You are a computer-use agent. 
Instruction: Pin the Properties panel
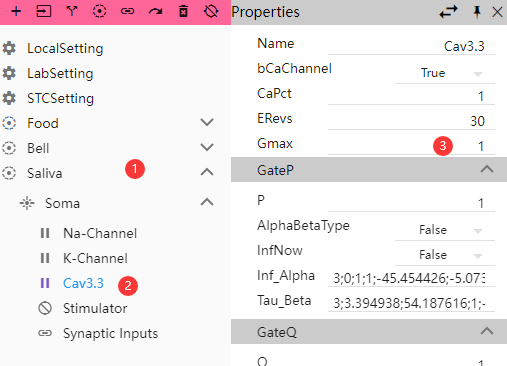tap(477, 12)
